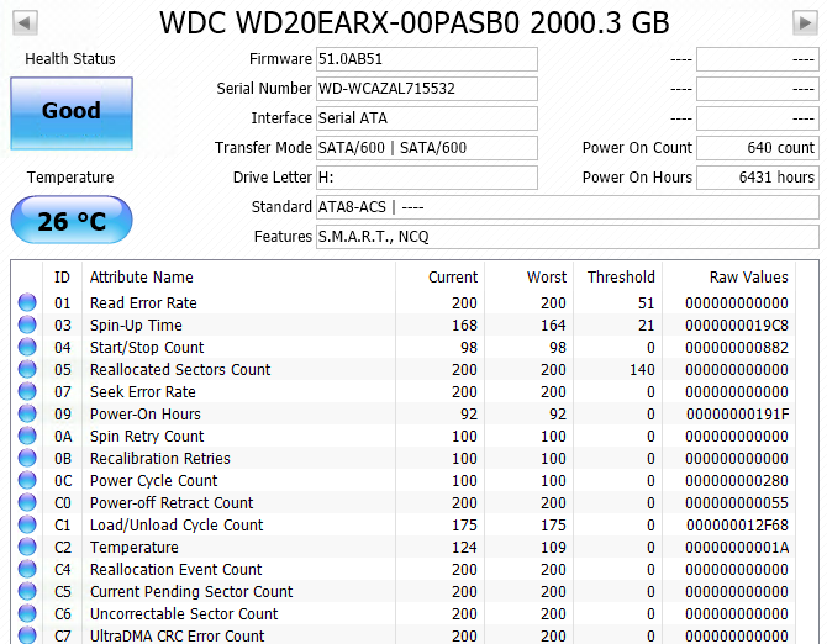Select the Read Error Rate attribute name
827x644 pixels.
[x=143, y=303]
